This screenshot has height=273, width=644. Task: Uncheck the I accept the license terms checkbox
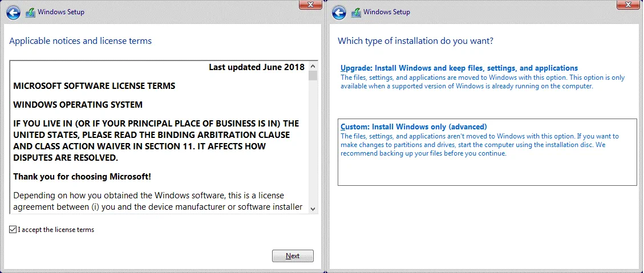click(x=13, y=230)
